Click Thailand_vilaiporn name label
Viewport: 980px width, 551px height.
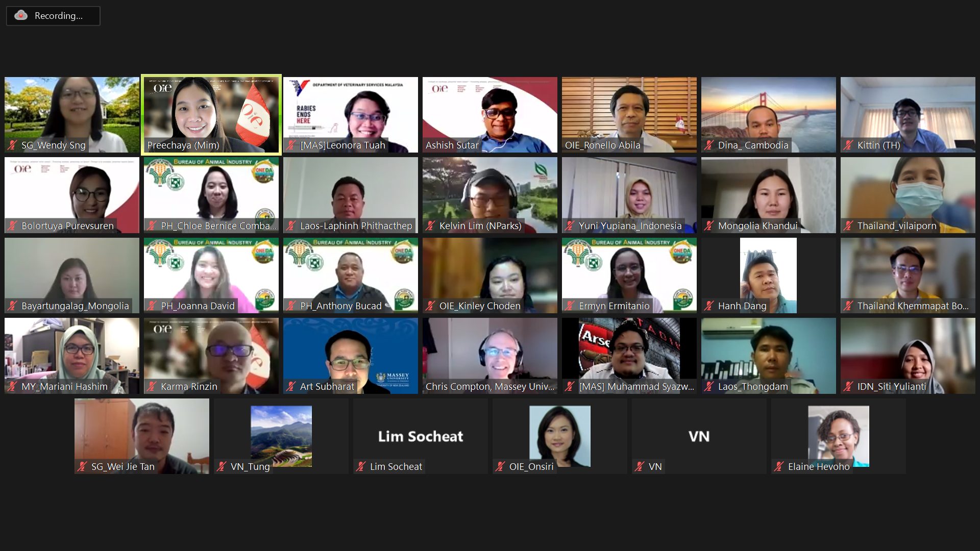(896, 226)
